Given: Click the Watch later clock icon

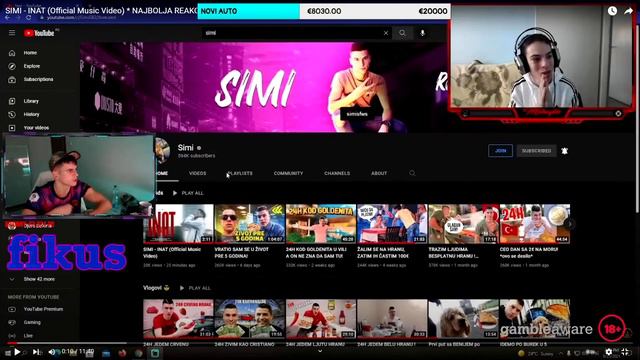Looking at the screenshot, I should point(612,11).
